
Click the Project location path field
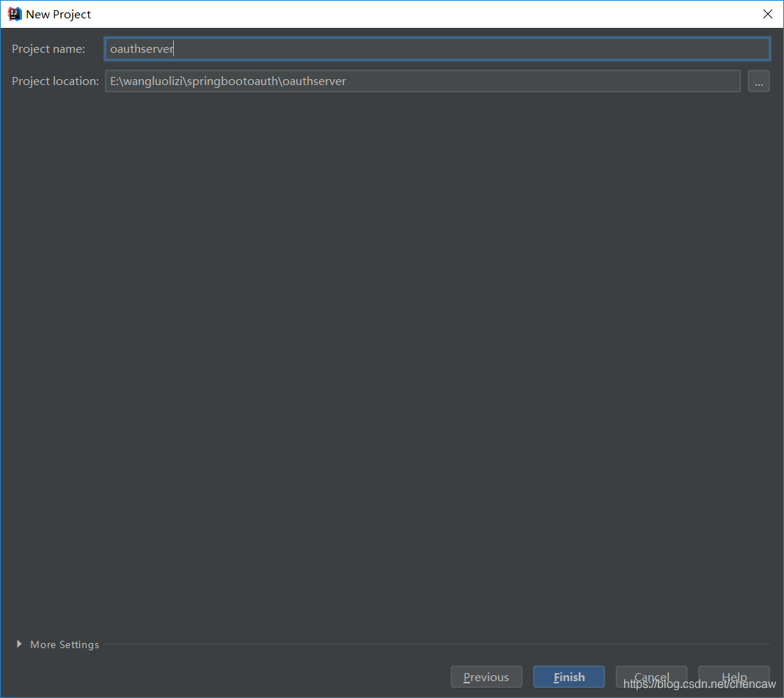(x=422, y=81)
